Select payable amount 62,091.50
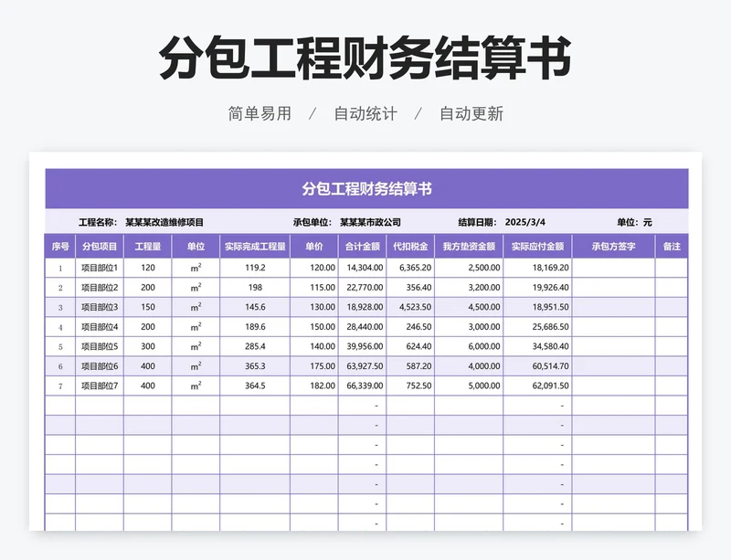 551,386
